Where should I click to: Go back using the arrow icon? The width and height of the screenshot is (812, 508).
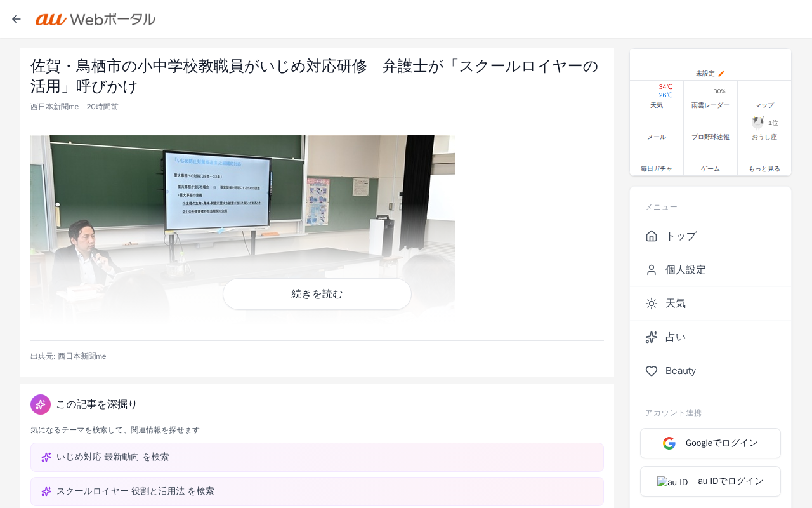[x=16, y=19]
